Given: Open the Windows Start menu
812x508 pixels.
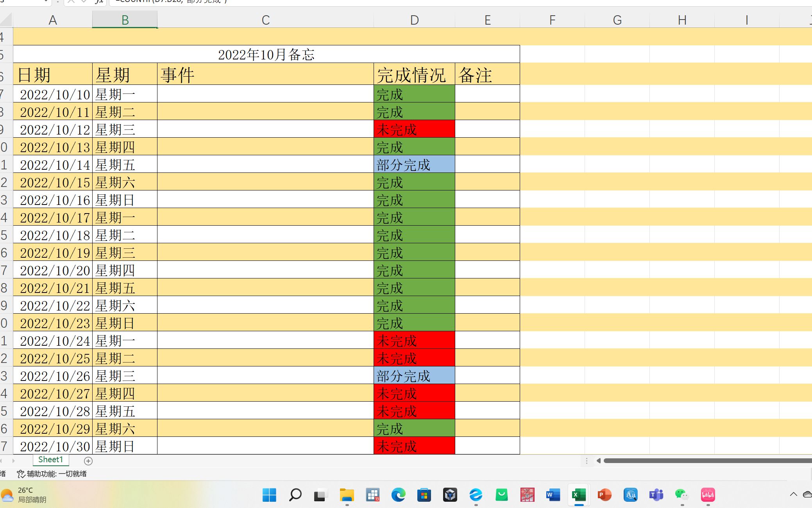Looking at the screenshot, I should coord(269,495).
